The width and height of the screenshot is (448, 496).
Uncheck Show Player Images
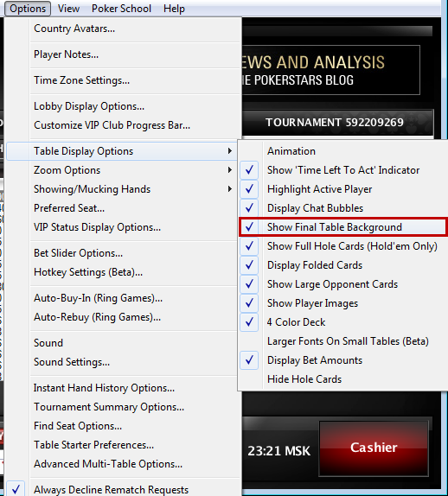(343, 303)
